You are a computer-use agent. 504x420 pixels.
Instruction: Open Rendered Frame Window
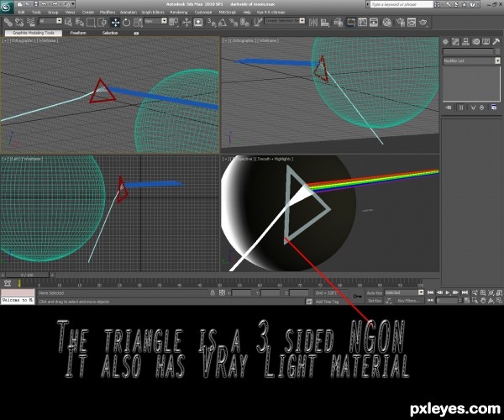coord(412,22)
